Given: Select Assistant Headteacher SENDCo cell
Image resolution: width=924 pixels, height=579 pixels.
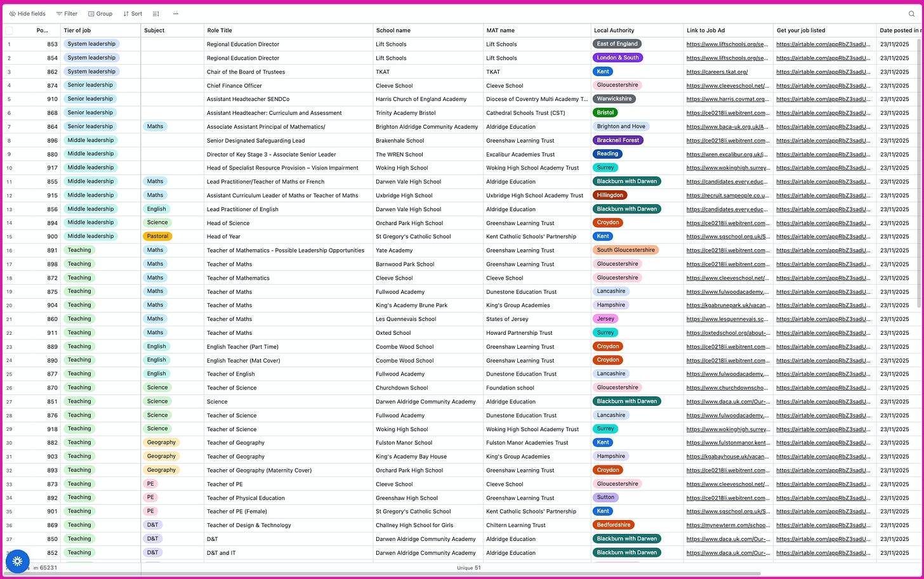Looking at the screenshot, I should [x=288, y=99].
